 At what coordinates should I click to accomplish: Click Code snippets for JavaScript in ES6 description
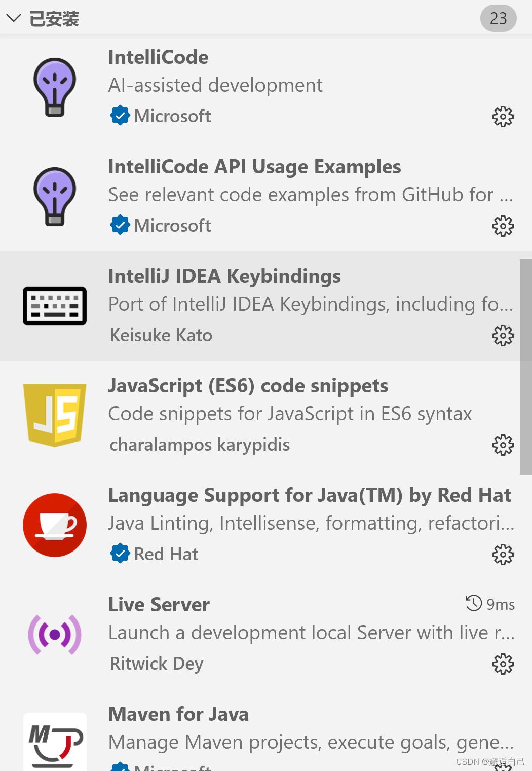[x=290, y=414]
